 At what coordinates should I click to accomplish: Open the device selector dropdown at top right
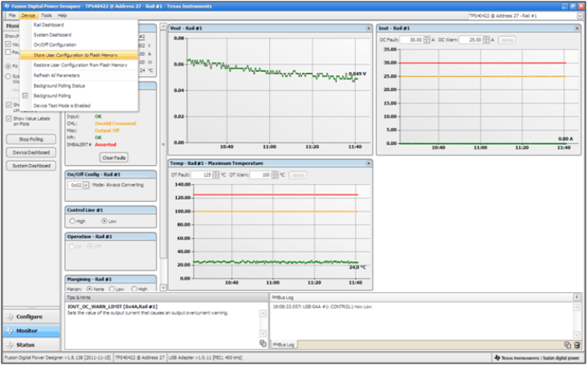tap(580, 15)
